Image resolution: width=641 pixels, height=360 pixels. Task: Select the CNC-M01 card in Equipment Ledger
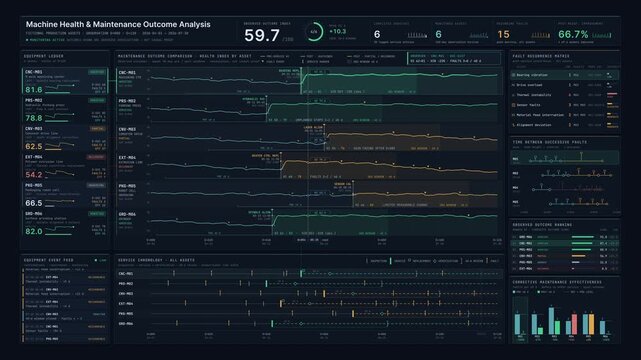(65, 81)
